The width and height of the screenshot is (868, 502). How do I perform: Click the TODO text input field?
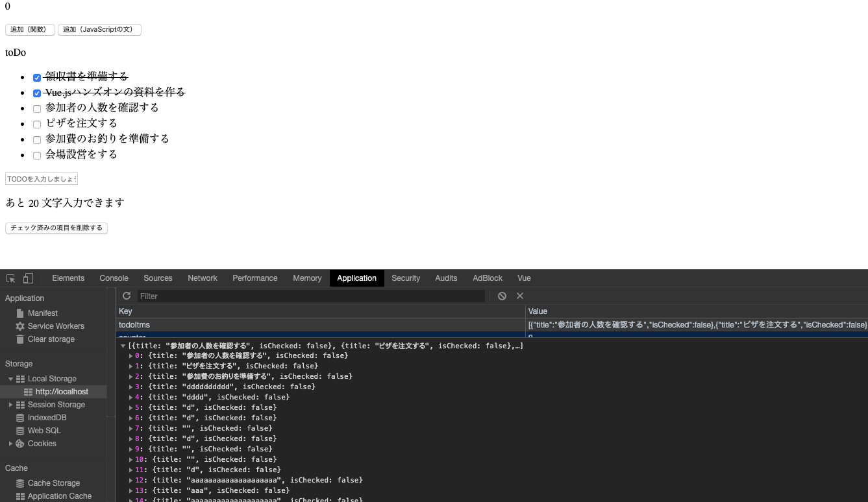point(42,179)
